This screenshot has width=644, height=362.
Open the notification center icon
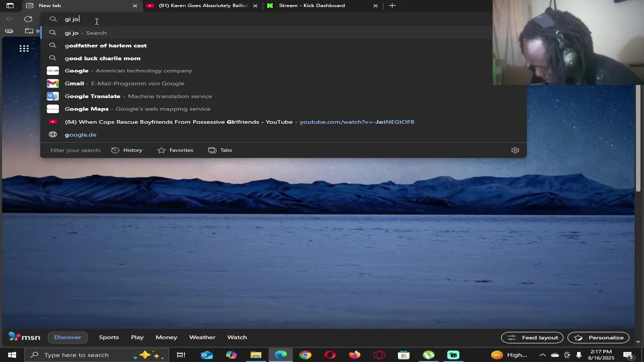[629, 355]
